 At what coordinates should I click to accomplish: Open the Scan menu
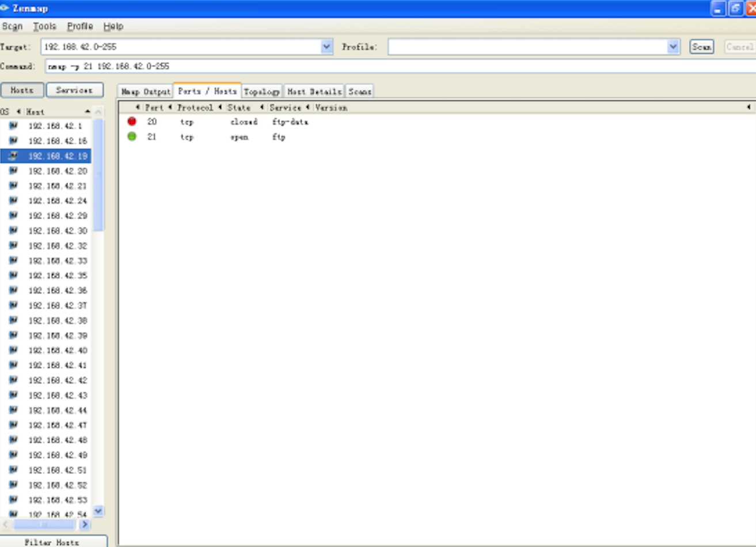click(x=12, y=26)
